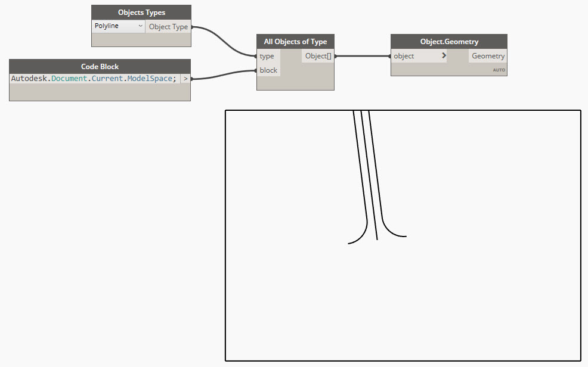Click the Object Type output port

point(168,27)
